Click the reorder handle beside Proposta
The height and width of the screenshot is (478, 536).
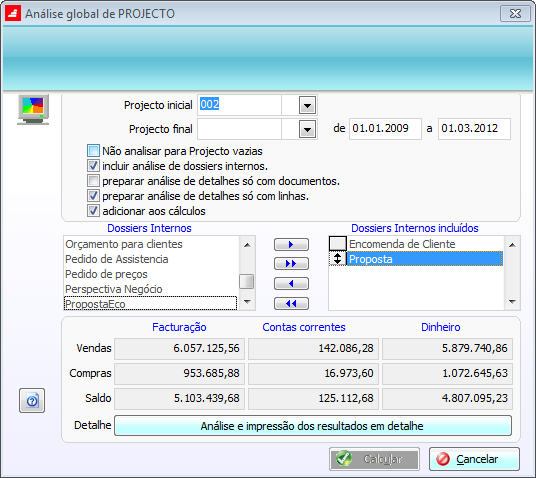[337, 259]
